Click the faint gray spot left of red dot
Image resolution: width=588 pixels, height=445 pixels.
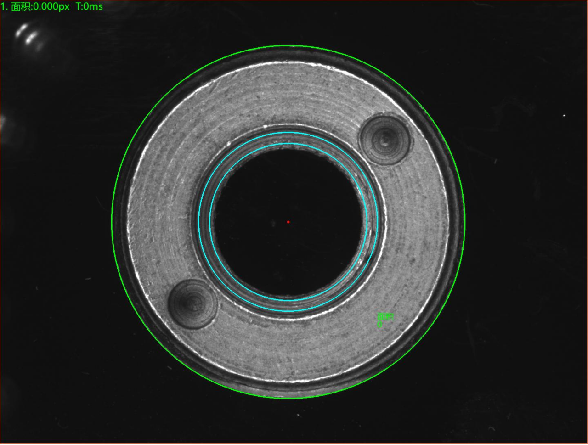273,223
